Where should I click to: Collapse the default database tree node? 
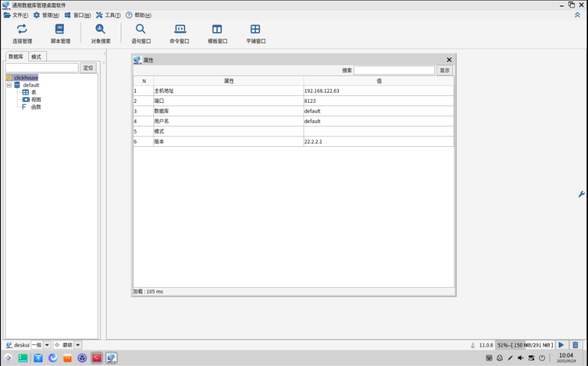tap(9, 85)
